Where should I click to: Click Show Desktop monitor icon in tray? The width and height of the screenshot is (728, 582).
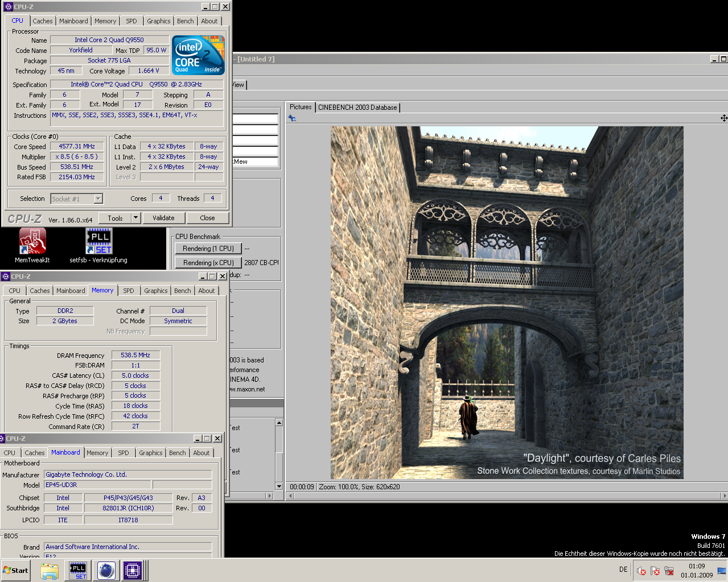pos(722,571)
